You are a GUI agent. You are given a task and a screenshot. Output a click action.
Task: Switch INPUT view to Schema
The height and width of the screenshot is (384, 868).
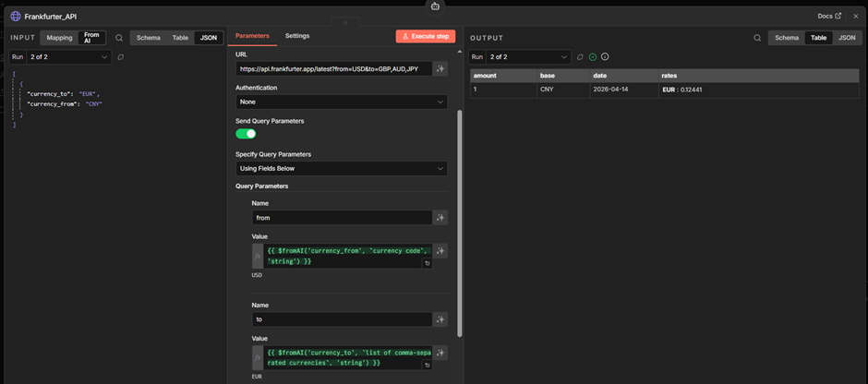(149, 38)
